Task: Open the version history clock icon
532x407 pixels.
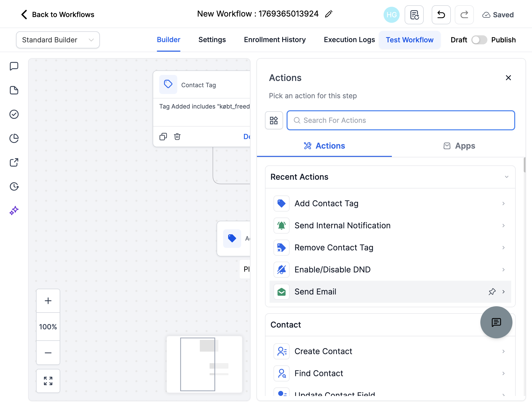Action: click(14, 186)
